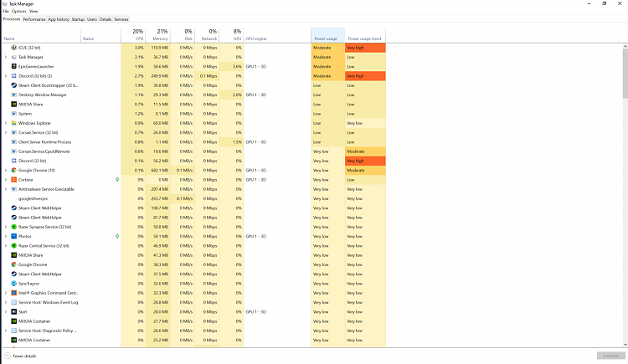The height and width of the screenshot is (364, 628).
Task: Sort by the Power usage column header
Action: (327, 35)
